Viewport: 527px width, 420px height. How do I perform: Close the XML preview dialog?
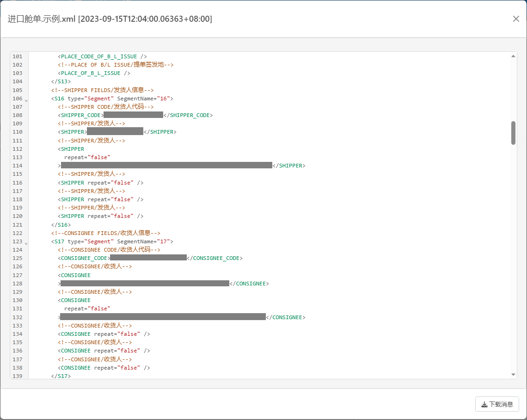point(516,19)
